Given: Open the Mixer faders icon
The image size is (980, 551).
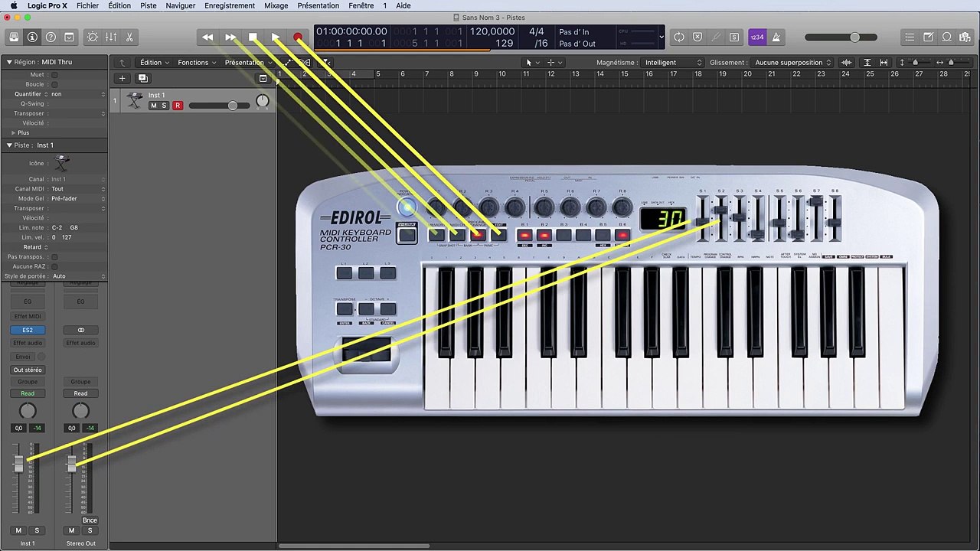Looking at the screenshot, I should tap(111, 37).
